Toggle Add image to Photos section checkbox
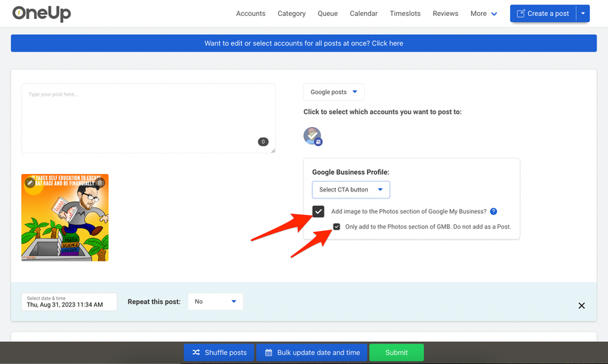The width and height of the screenshot is (608, 364). click(318, 211)
